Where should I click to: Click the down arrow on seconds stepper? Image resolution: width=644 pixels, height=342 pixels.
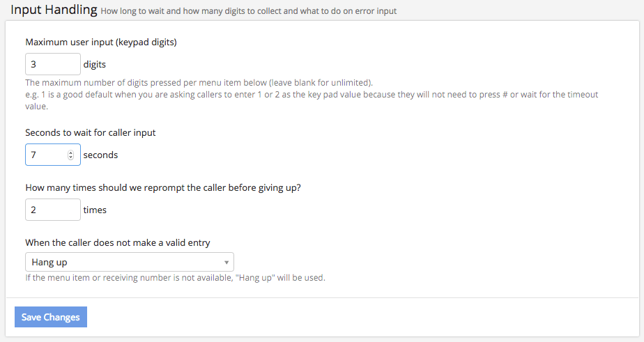tap(70, 157)
